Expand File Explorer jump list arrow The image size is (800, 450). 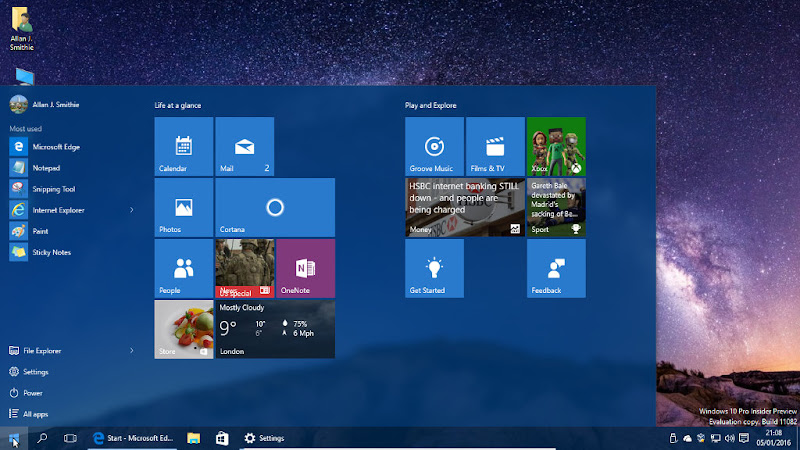(132, 351)
